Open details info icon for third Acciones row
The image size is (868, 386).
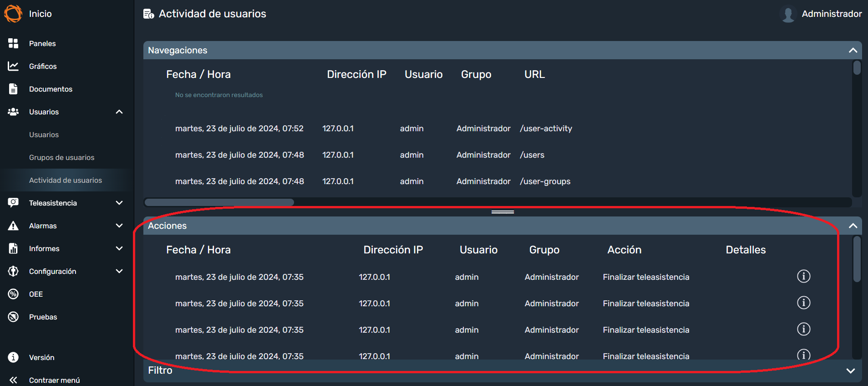[x=803, y=329]
